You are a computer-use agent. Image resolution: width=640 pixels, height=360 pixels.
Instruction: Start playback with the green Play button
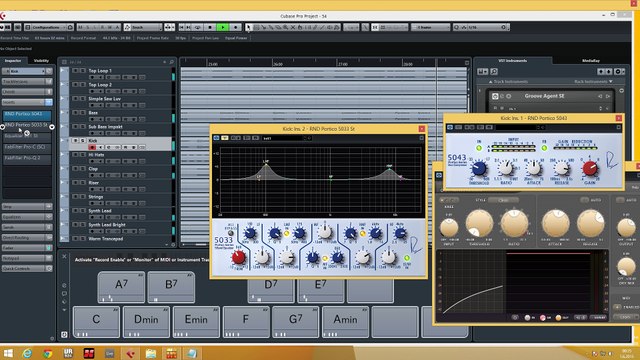point(223,27)
